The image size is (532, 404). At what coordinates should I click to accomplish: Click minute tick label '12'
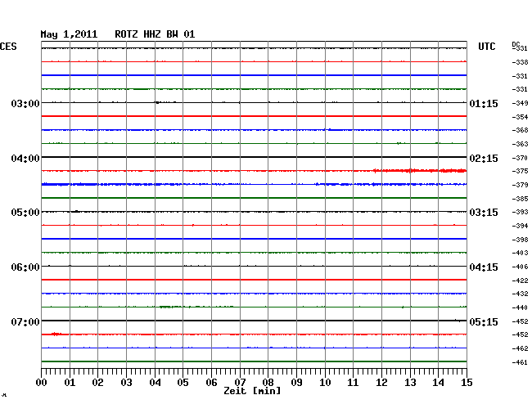point(381,383)
